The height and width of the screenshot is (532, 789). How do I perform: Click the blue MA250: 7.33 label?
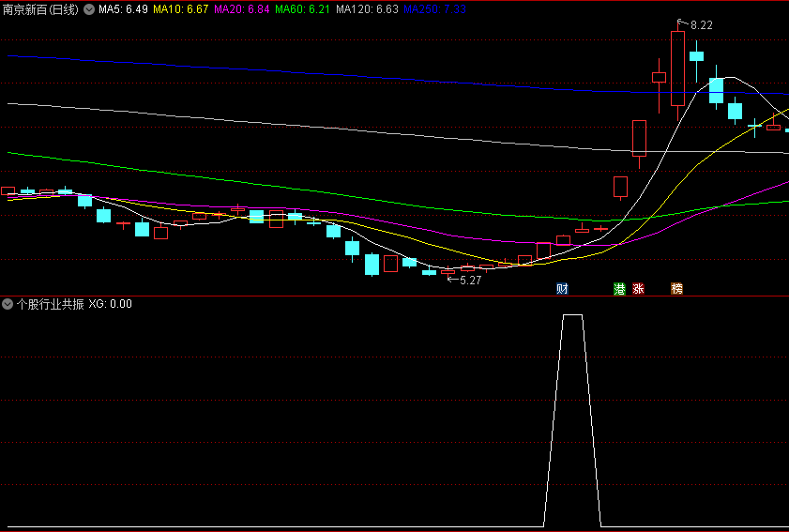(434, 9)
